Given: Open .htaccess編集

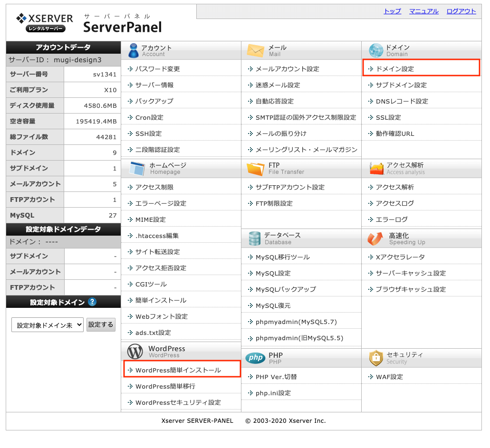Looking at the screenshot, I should tap(157, 236).
